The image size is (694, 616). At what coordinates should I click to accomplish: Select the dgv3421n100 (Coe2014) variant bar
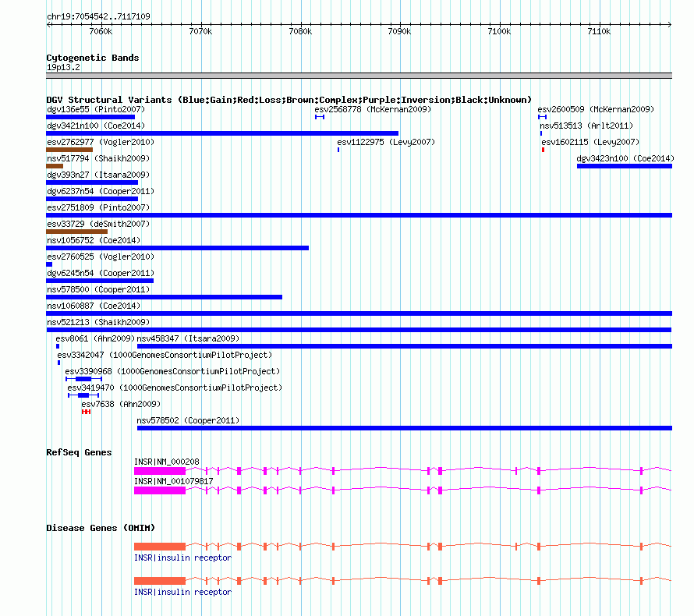(x=222, y=133)
